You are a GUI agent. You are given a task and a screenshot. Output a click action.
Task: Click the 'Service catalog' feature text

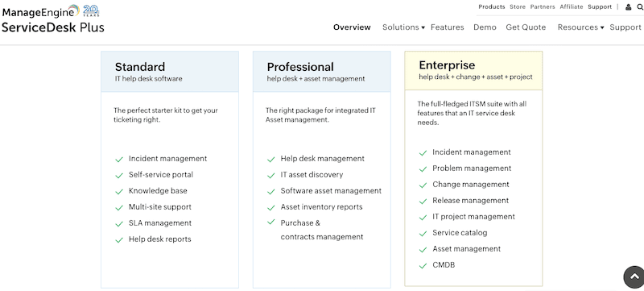click(x=460, y=233)
